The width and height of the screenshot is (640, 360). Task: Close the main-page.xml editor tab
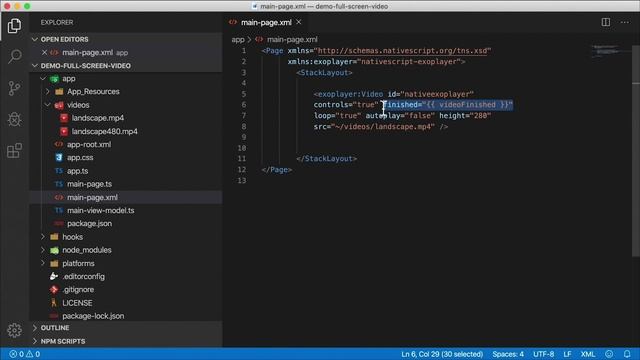299,22
